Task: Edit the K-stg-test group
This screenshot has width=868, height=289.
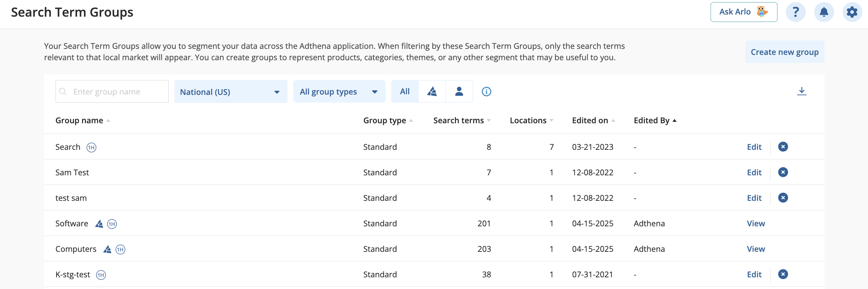Action: (754, 274)
